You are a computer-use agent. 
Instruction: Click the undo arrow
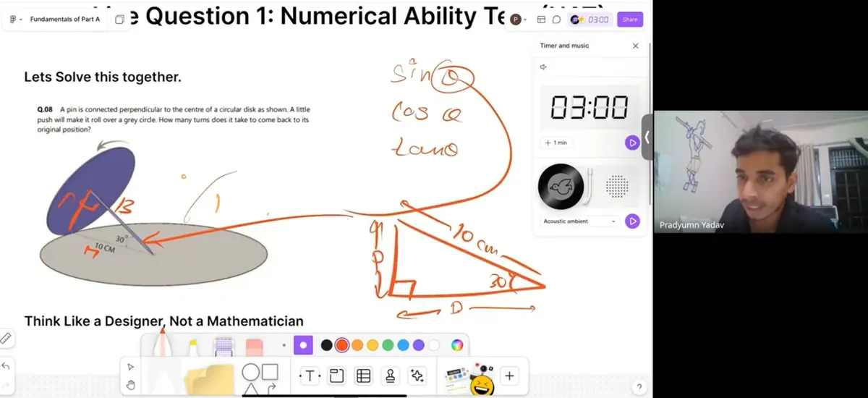click(6, 366)
